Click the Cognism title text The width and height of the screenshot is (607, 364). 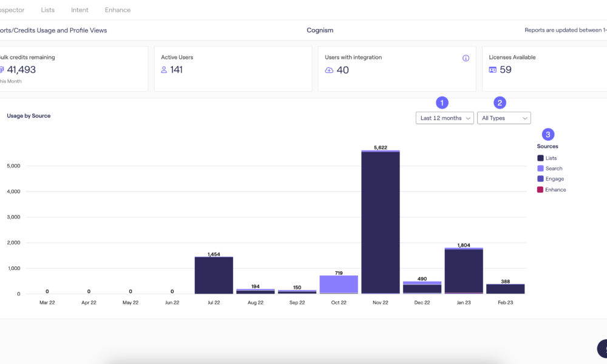click(x=320, y=30)
